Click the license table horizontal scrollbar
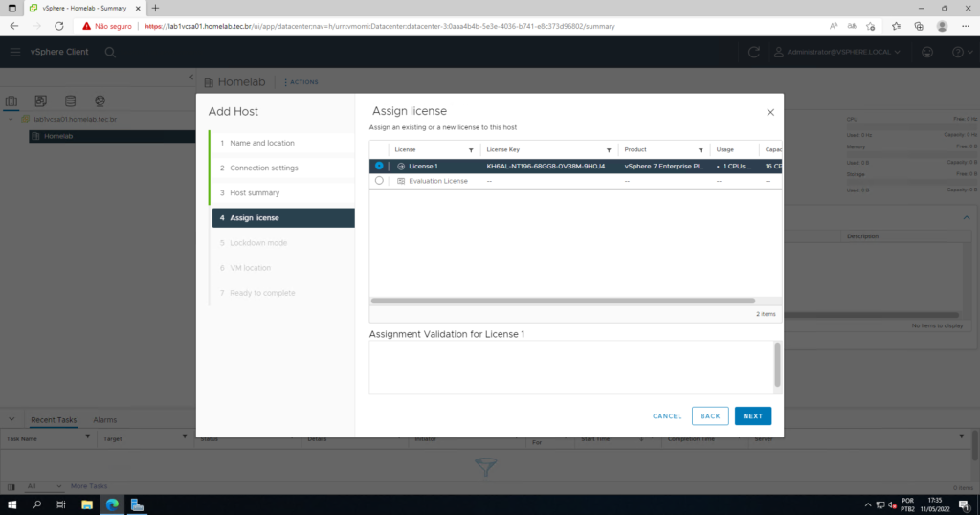The image size is (980, 515). tap(563, 301)
